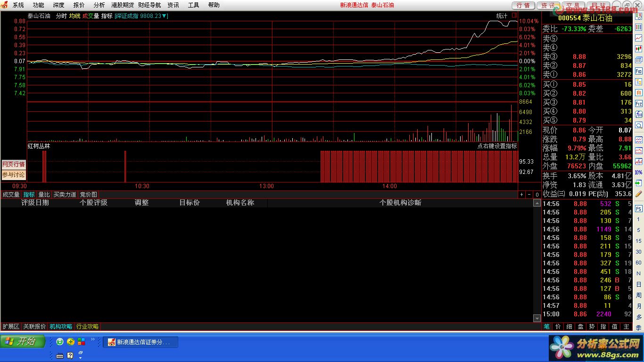Open the Fiz sidebar icon
Screen dimensions: 644x362
coord(639,103)
